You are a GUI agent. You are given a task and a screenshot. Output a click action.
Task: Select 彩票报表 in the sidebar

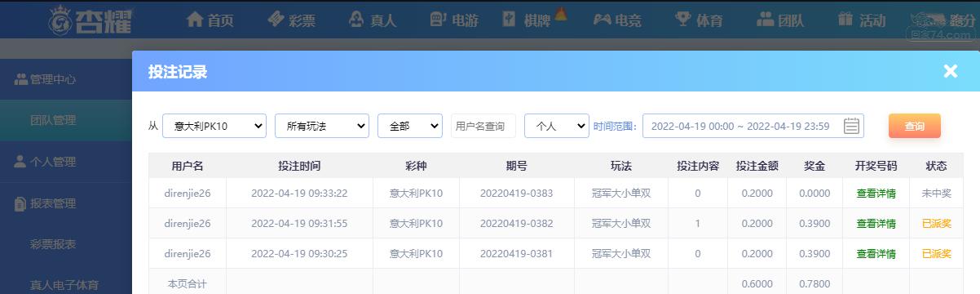[x=53, y=244]
